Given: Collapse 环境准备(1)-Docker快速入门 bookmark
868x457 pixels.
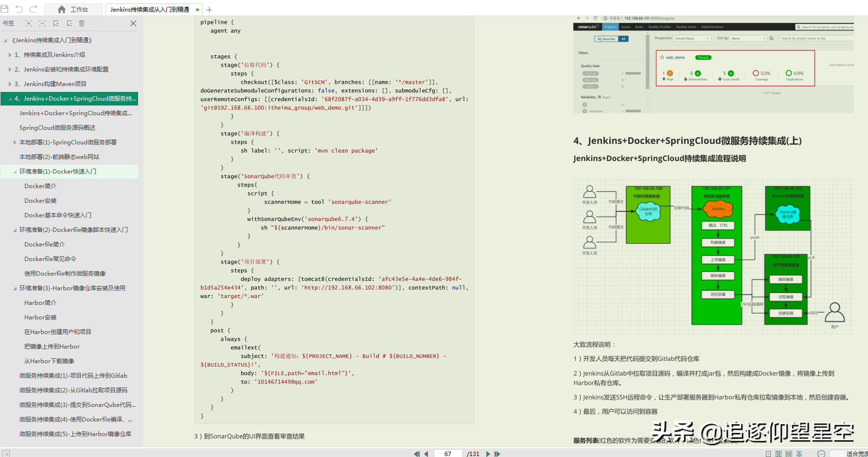Looking at the screenshot, I should [15, 172].
